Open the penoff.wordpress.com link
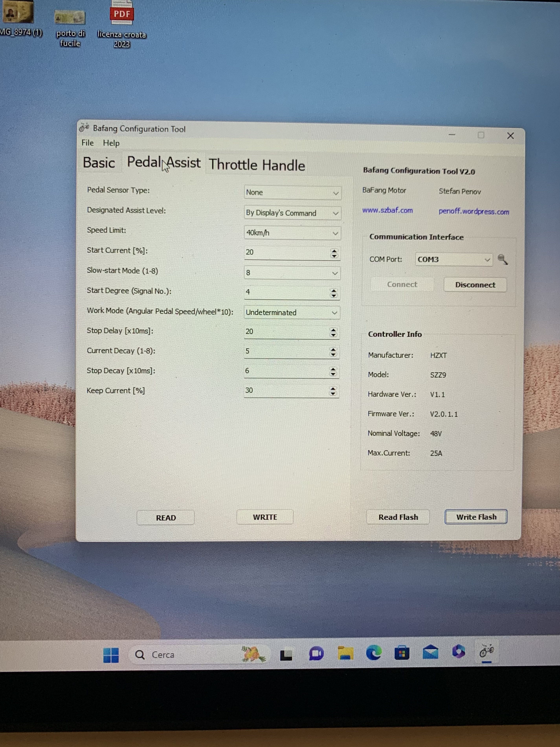Screen dimensions: 560x747 click(474, 211)
